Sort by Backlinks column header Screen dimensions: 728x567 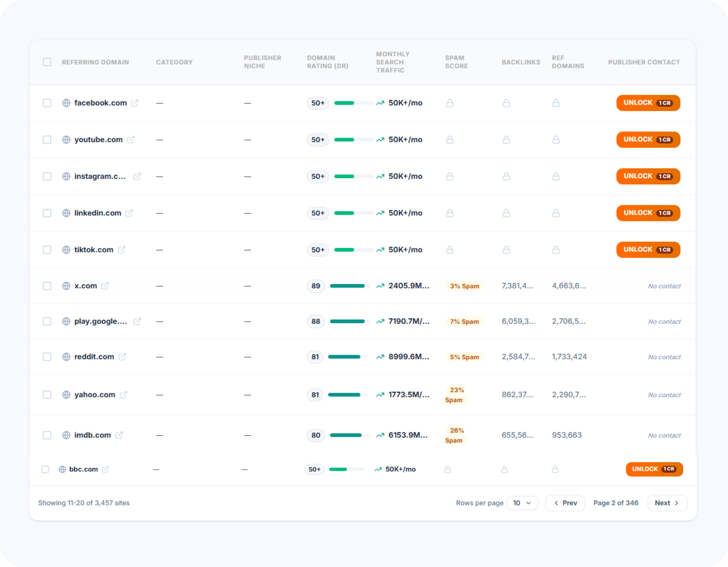(521, 62)
